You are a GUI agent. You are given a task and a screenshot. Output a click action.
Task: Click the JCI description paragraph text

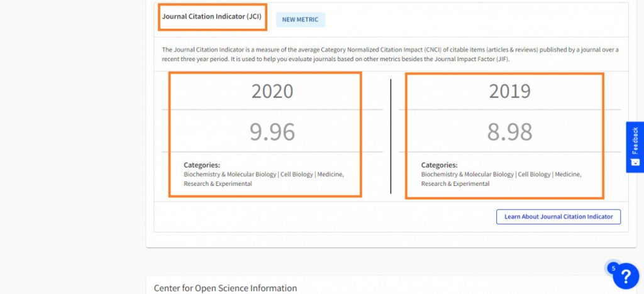point(390,54)
